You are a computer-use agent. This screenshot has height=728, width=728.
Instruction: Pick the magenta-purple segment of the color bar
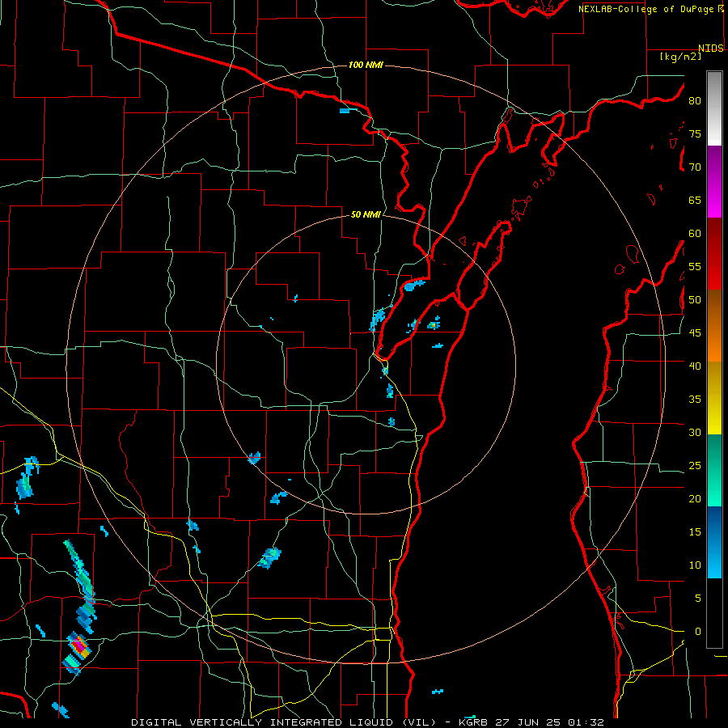click(x=714, y=182)
